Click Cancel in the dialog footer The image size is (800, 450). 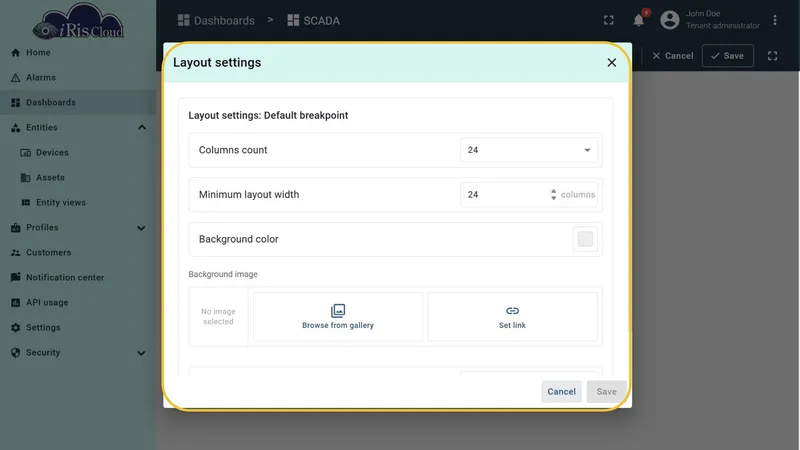561,392
